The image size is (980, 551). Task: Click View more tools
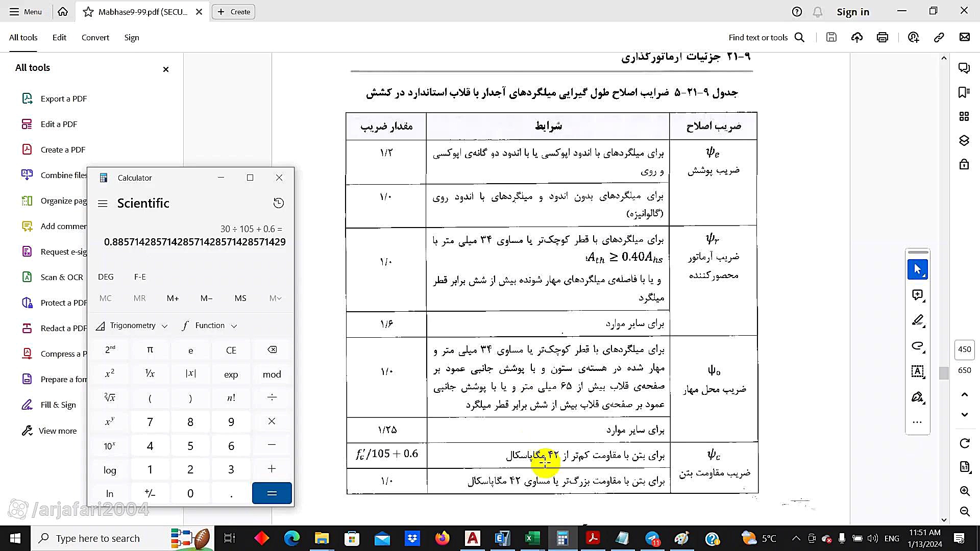click(50, 431)
